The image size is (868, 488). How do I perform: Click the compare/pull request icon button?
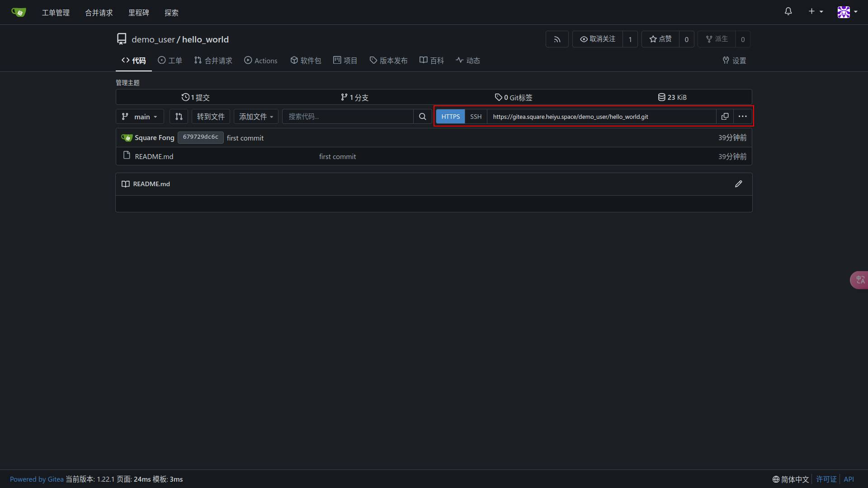click(x=179, y=117)
